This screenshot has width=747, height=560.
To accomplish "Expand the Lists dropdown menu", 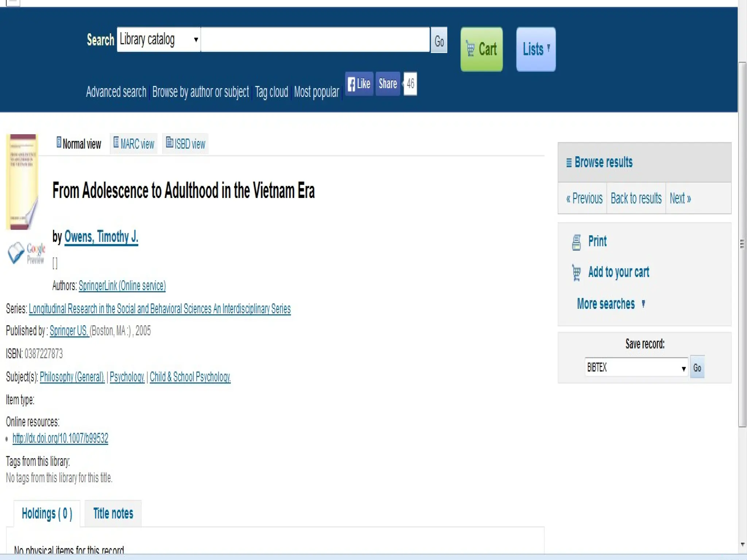I will coord(535,49).
